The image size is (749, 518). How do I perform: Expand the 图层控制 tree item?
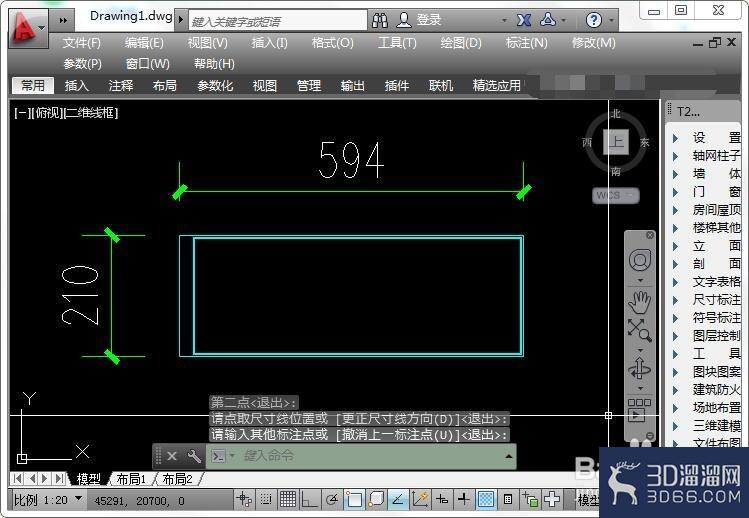675,336
